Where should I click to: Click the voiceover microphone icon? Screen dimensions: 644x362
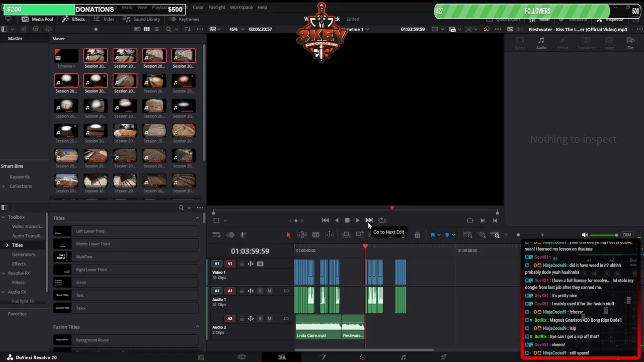[243, 235]
